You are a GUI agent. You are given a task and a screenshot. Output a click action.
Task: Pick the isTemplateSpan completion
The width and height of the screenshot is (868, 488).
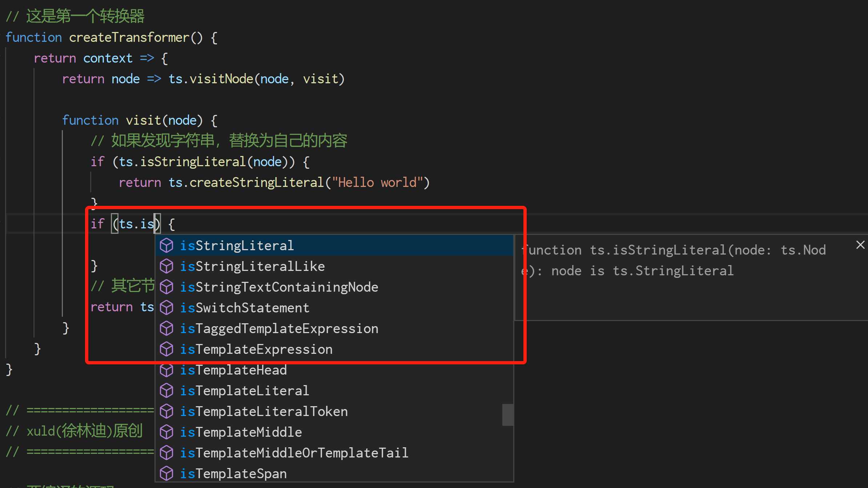[x=334, y=473]
